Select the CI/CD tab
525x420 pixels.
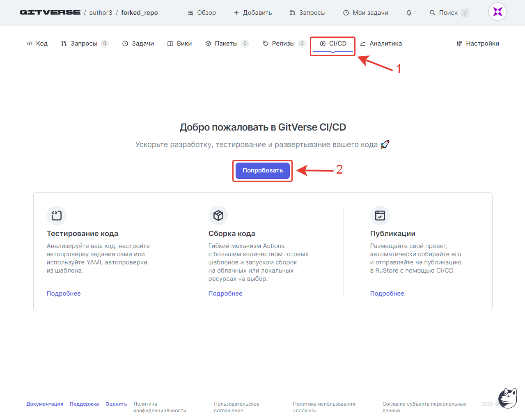coord(333,44)
